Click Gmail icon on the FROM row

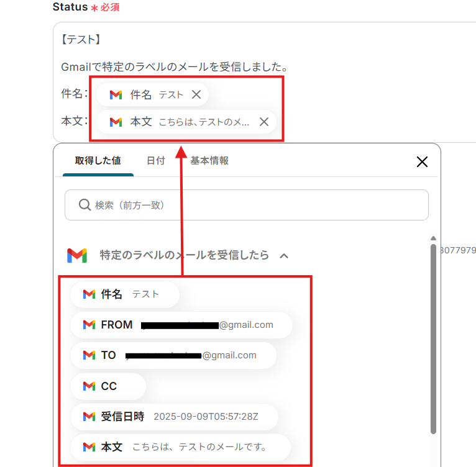pyautogui.click(x=89, y=325)
